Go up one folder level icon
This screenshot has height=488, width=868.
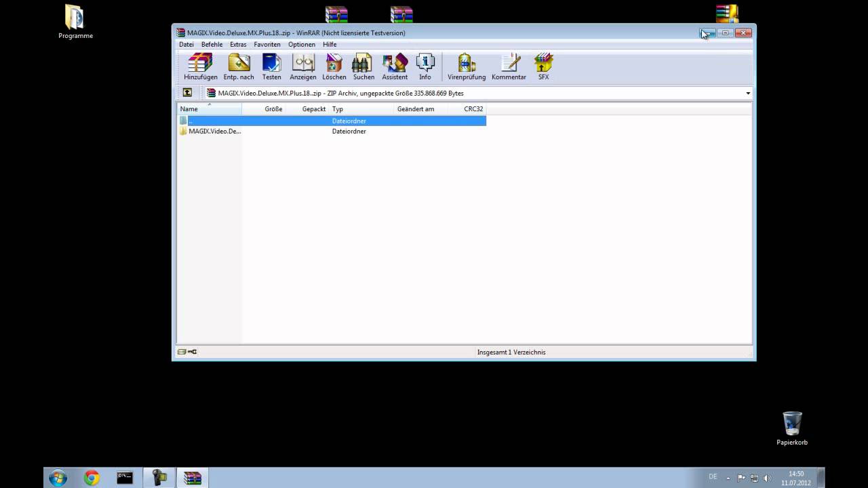click(187, 93)
